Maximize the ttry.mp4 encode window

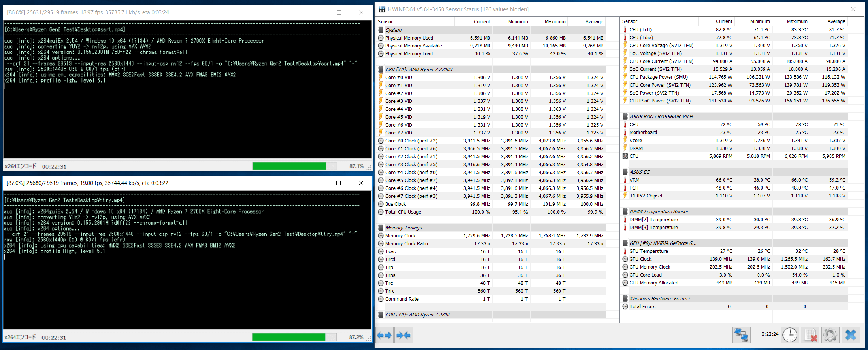coord(339,183)
